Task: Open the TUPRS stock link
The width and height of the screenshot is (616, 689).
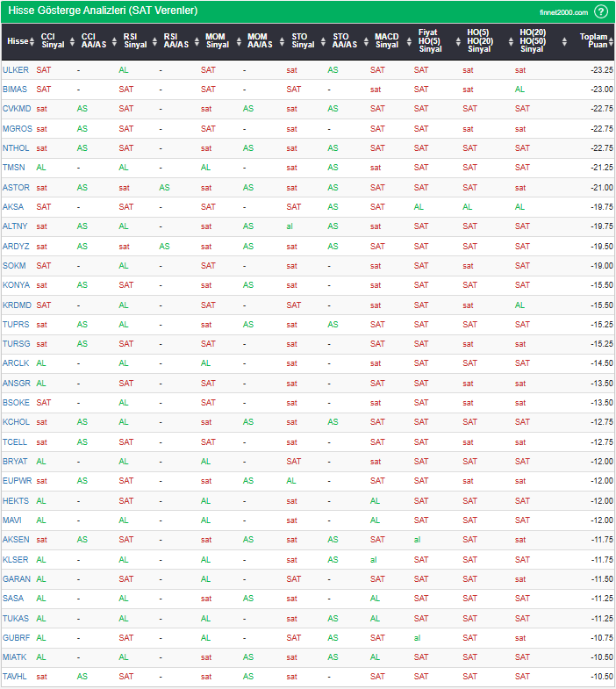Action: [16, 325]
